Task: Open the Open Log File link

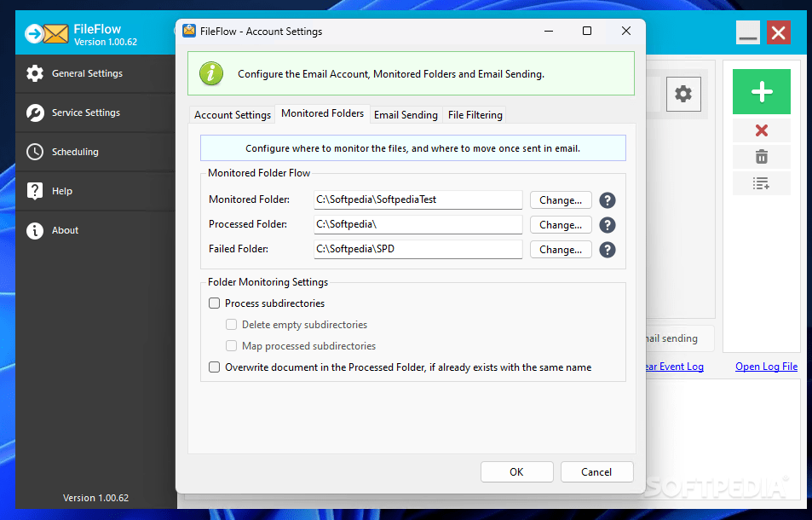Action: coord(767,367)
